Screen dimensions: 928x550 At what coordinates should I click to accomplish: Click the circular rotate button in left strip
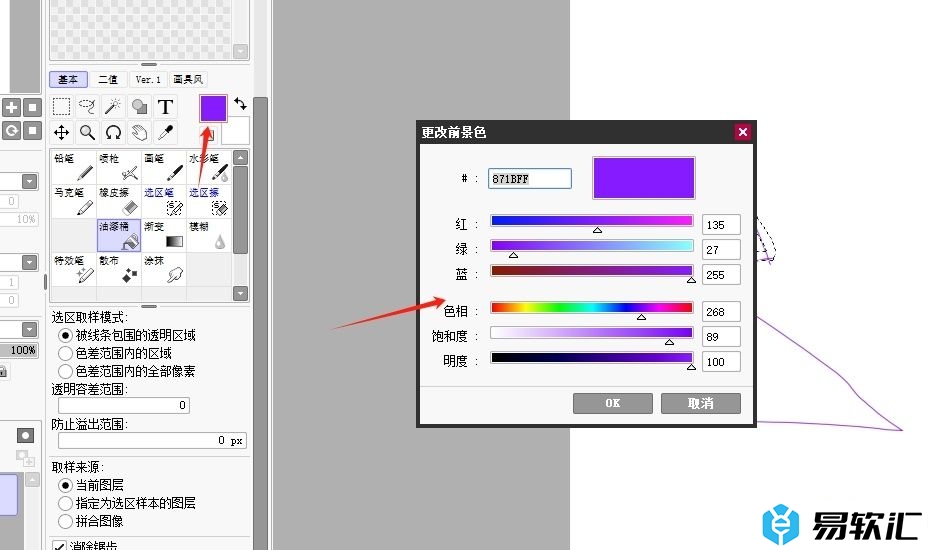point(11,130)
